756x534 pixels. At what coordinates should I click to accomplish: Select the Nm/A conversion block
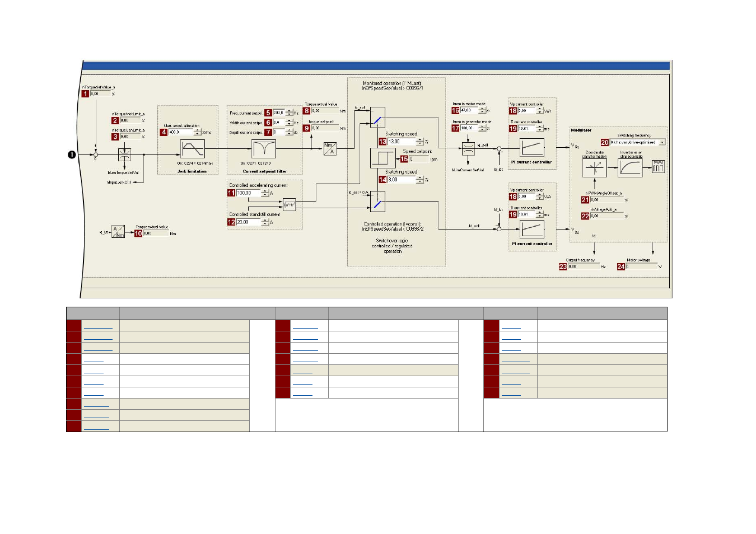point(330,149)
